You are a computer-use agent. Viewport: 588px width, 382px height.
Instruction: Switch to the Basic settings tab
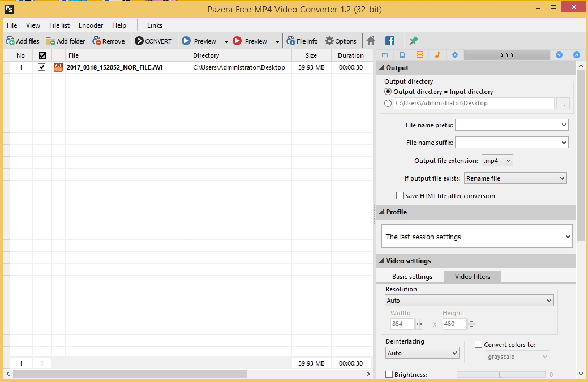[x=412, y=277]
